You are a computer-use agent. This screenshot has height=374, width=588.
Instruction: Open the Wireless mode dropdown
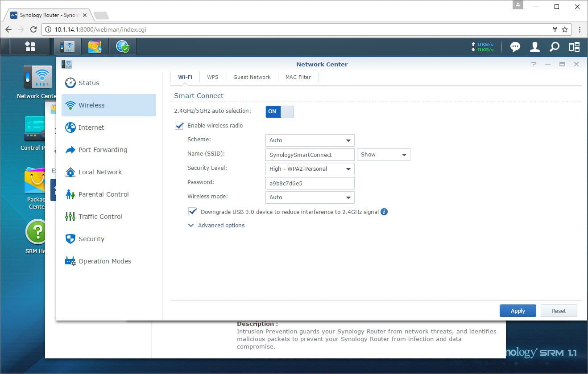click(x=310, y=197)
